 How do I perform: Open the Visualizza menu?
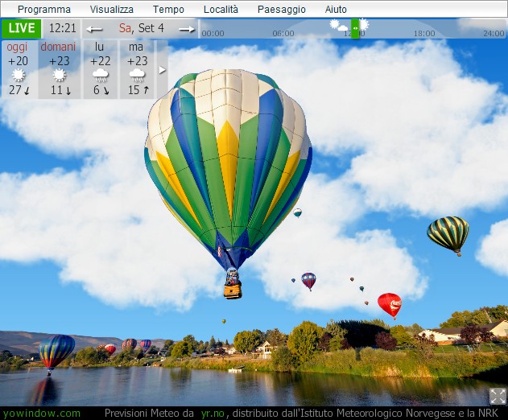pyautogui.click(x=111, y=10)
